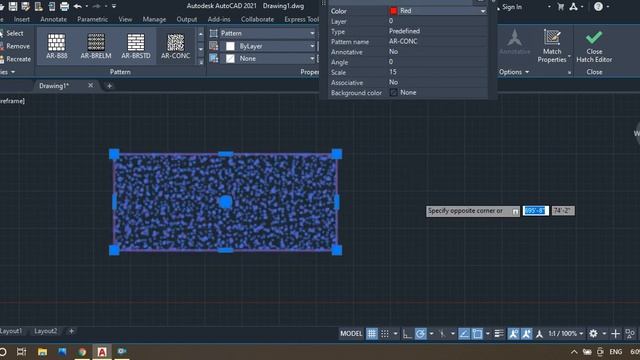Screen dimensions: 640x360
Task: Open the Parametric ribbon tab
Action: tap(93, 19)
